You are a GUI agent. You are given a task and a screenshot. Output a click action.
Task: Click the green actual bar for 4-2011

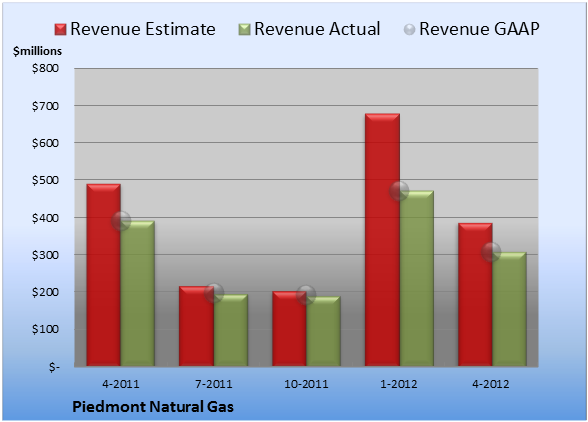coord(138,294)
